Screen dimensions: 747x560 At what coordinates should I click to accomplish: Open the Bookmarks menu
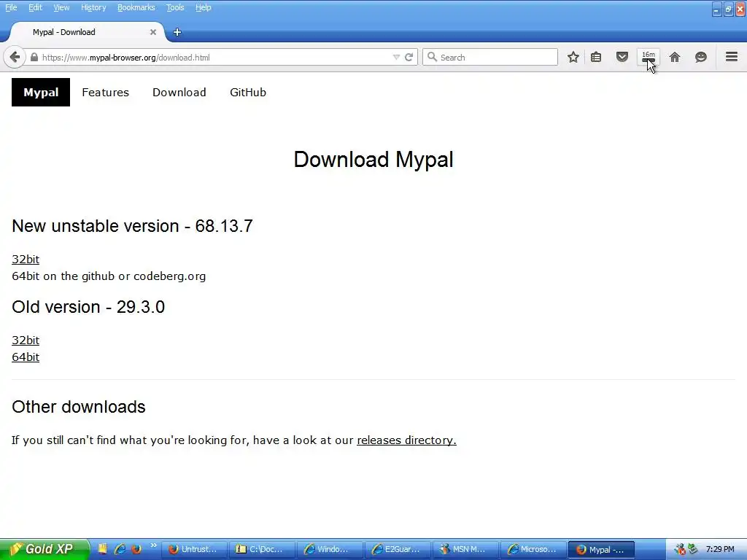(136, 7)
